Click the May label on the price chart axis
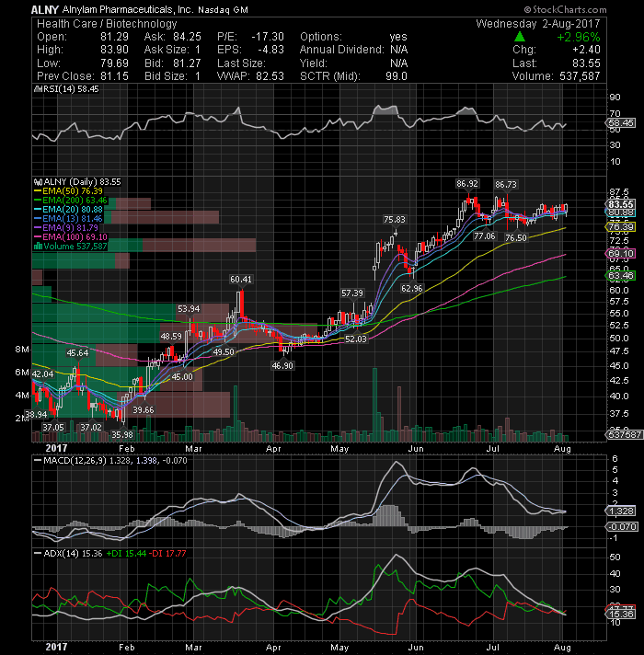644x655 pixels. click(x=339, y=449)
